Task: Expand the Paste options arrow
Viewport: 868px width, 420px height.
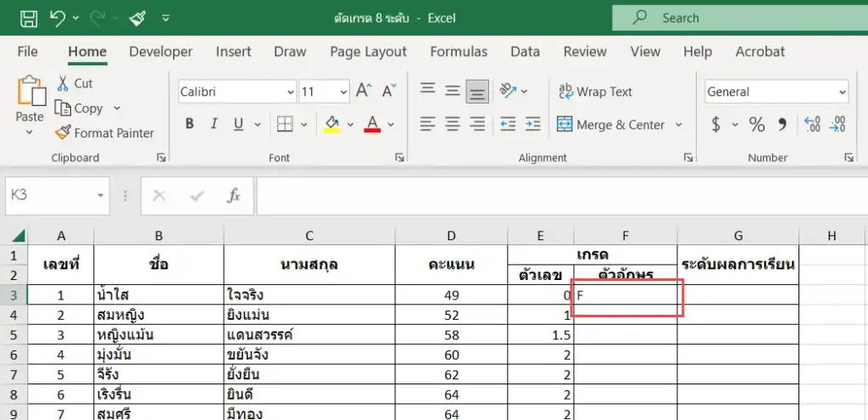Action: (x=30, y=132)
